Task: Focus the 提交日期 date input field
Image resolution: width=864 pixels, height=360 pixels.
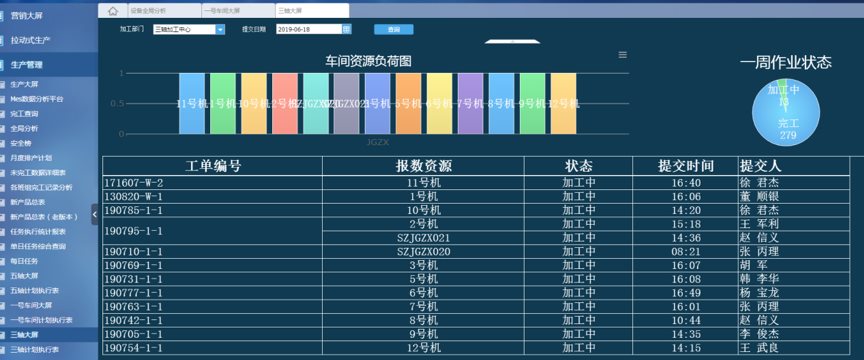Action: coord(309,30)
